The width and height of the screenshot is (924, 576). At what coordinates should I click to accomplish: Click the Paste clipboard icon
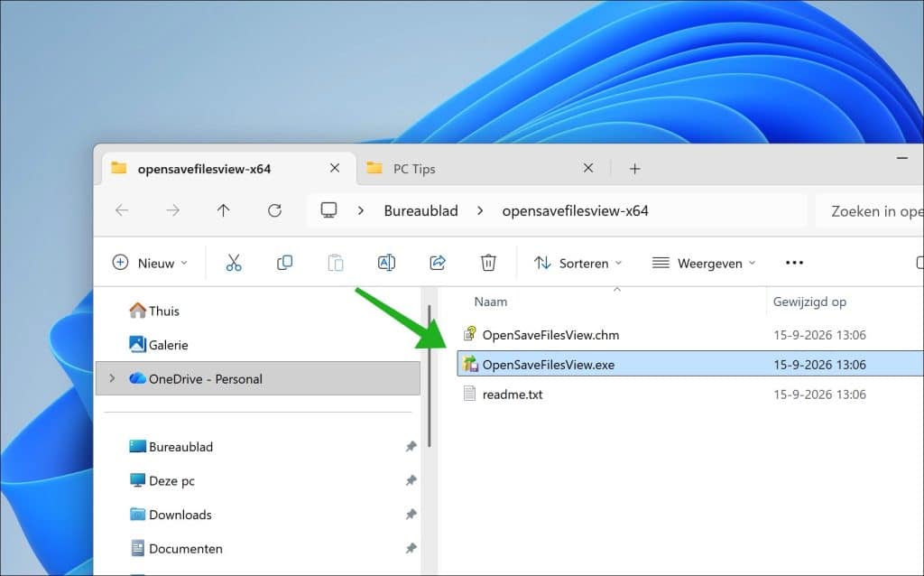(x=336, y=263)
